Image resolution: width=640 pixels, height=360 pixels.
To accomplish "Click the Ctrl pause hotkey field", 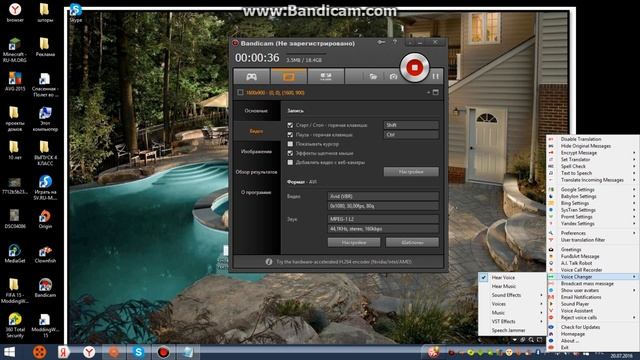I will point(411,134).
